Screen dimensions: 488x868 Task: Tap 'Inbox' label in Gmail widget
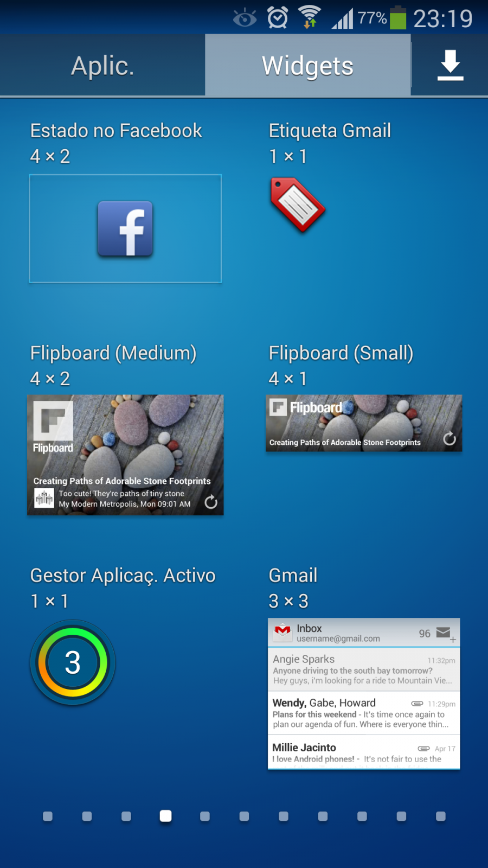309,628
